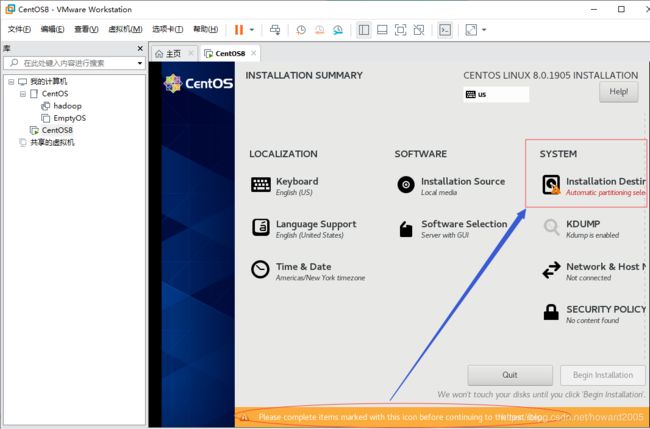650x429 pixels.
Task: Select the CentOS folder in library
Action: tap(55, 94)
